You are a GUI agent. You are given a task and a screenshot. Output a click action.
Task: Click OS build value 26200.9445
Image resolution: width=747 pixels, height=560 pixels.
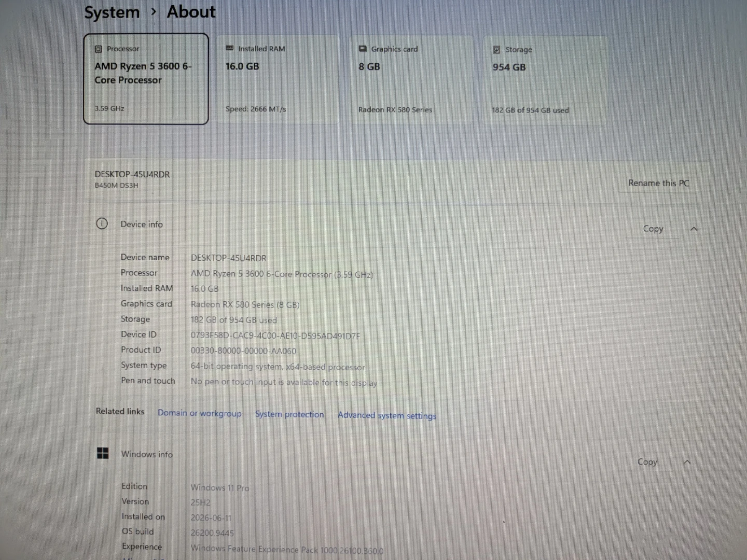(212, 533)
